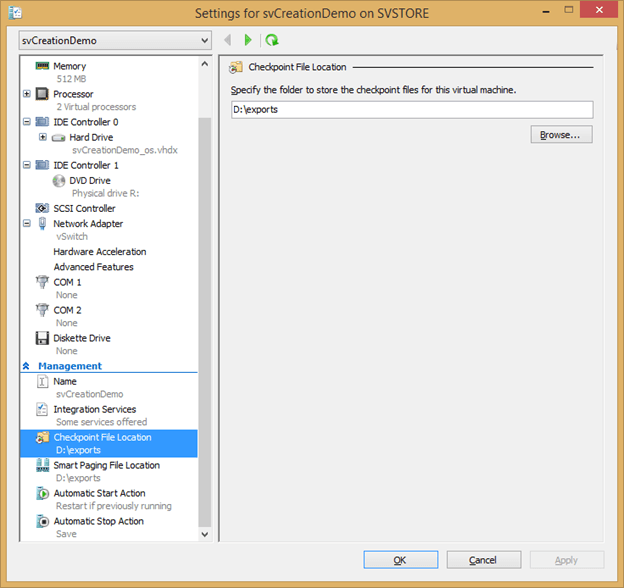Screen dimensions: 624x588
Task: Click the Network Adapter icon
Action: pos(42,224)
